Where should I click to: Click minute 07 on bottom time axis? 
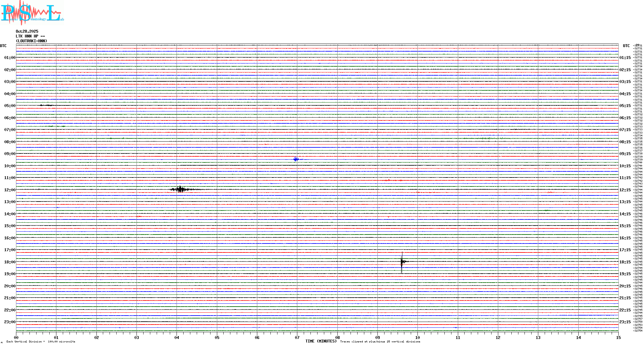tap(297, 337)
